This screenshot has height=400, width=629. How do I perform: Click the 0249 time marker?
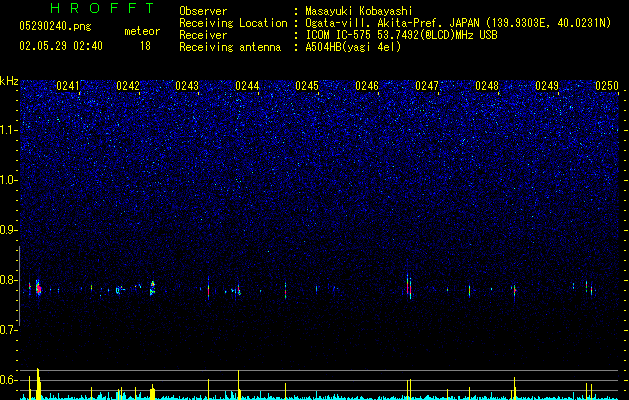click(x=547, y=86)
